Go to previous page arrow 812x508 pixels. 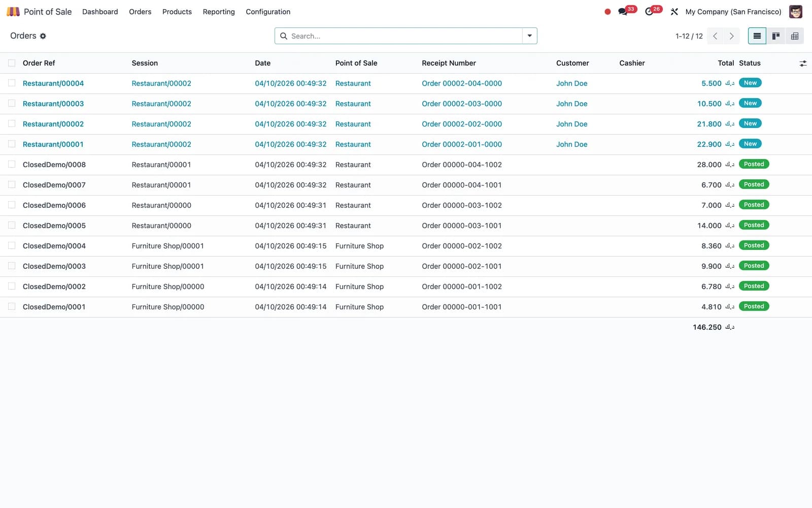pos(715,36)
